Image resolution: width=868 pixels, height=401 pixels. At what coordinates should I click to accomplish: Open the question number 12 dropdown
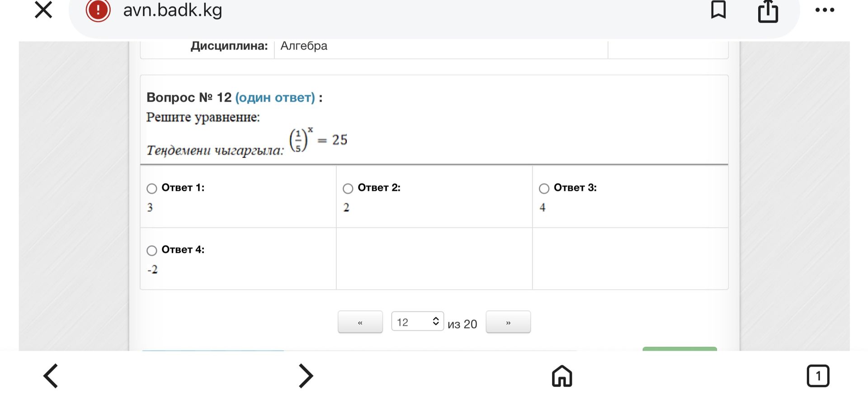417,321
